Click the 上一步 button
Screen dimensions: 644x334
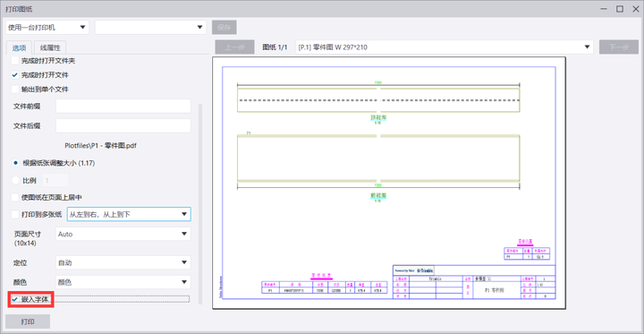(235, 47)
